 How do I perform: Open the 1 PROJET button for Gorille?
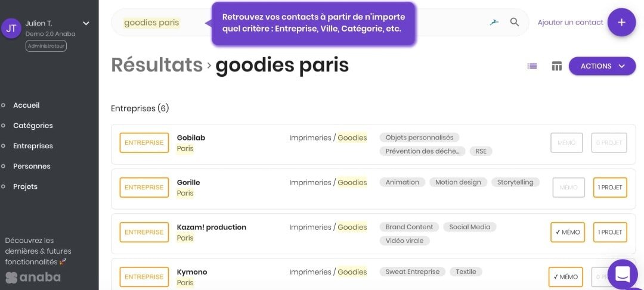[x=610, y=188]
